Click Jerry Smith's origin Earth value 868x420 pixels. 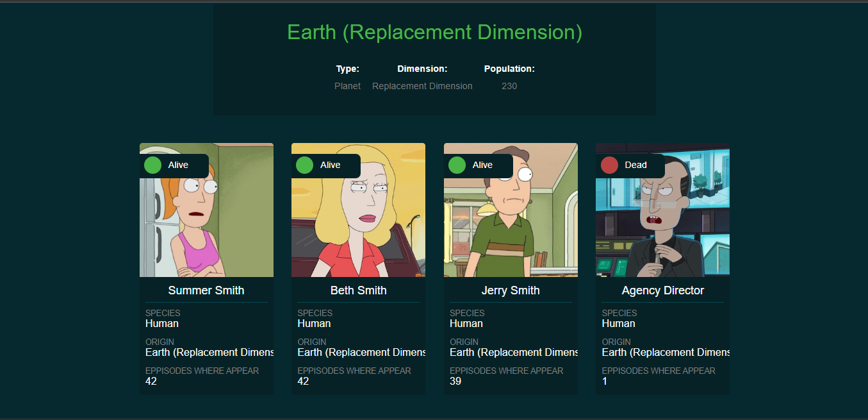click(x=514, y=353)
